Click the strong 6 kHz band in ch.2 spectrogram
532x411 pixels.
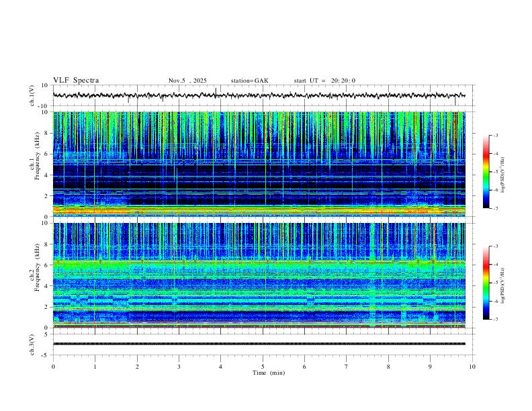(259, 262)
